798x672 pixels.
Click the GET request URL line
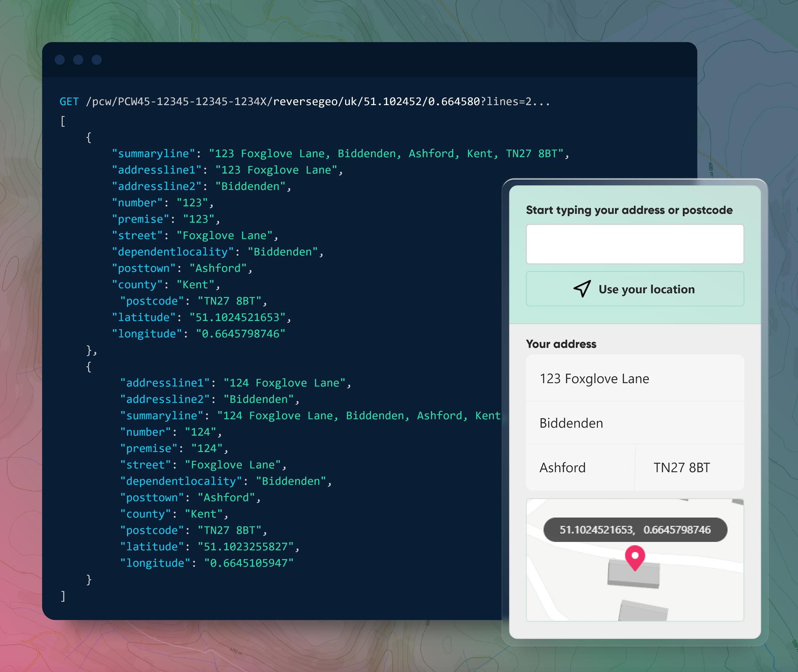[x=304, y=102]
